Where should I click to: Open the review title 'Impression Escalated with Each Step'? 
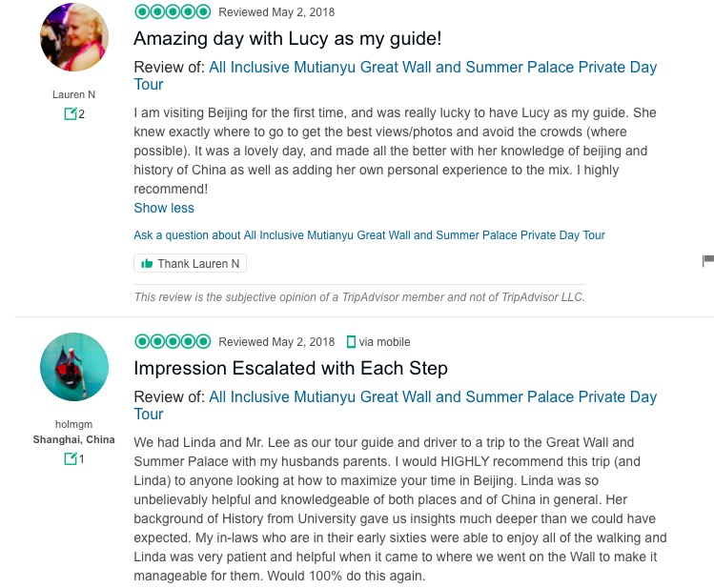[x=291, y=368]
